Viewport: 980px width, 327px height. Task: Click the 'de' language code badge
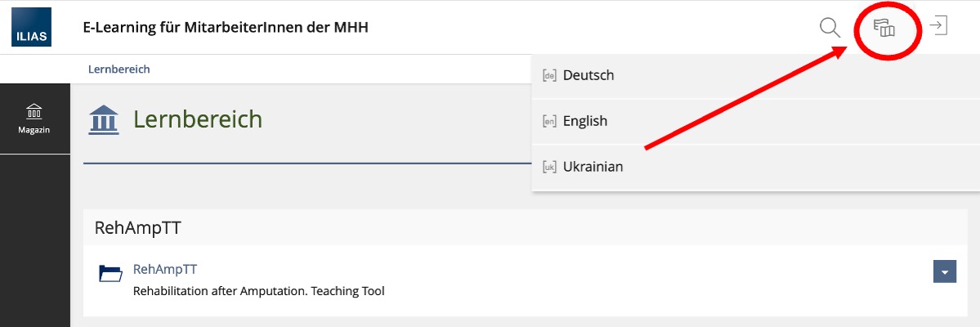(x=548, y=75)
